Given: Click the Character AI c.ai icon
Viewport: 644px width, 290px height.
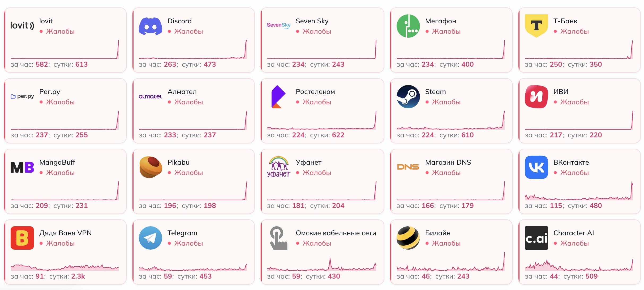Looking at the screenshot, I should tap(536, 238).
